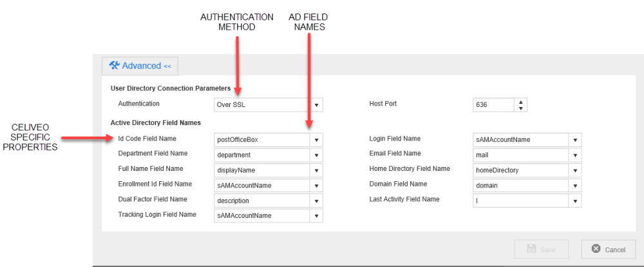The height and width of the screenshot is (267, 644).
Task: Open the Full Name Field Name dropdown
Action: click(x=316, y=170)
